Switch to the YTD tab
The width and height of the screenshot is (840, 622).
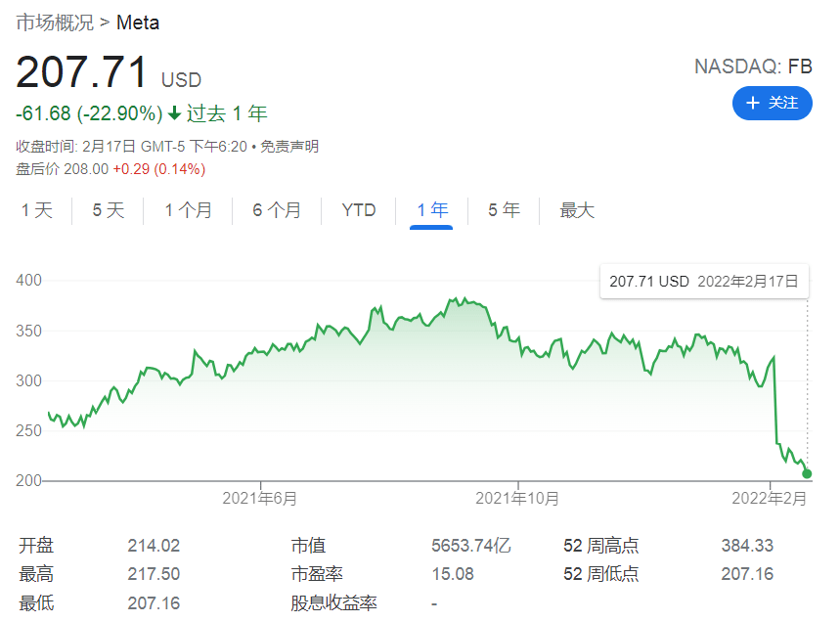pyautogui.click(x=358, y=210)
